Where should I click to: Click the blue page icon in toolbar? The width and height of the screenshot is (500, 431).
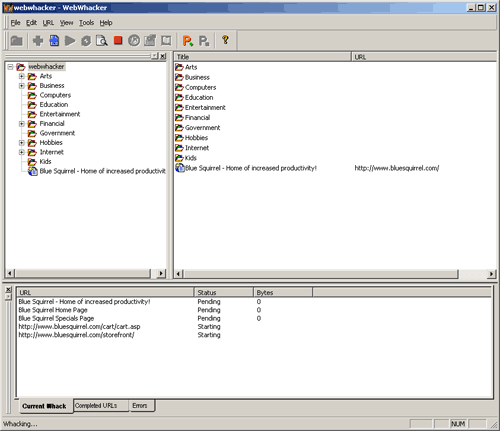[54, 41]
